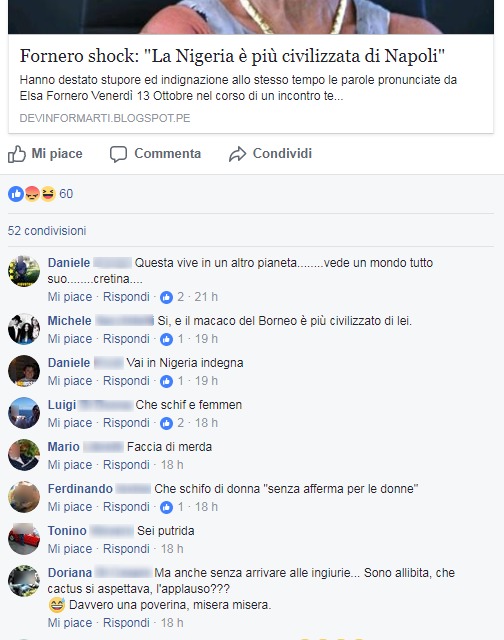Click the Commenta speech bubble icon
The image size is (504, 640).
118,154
